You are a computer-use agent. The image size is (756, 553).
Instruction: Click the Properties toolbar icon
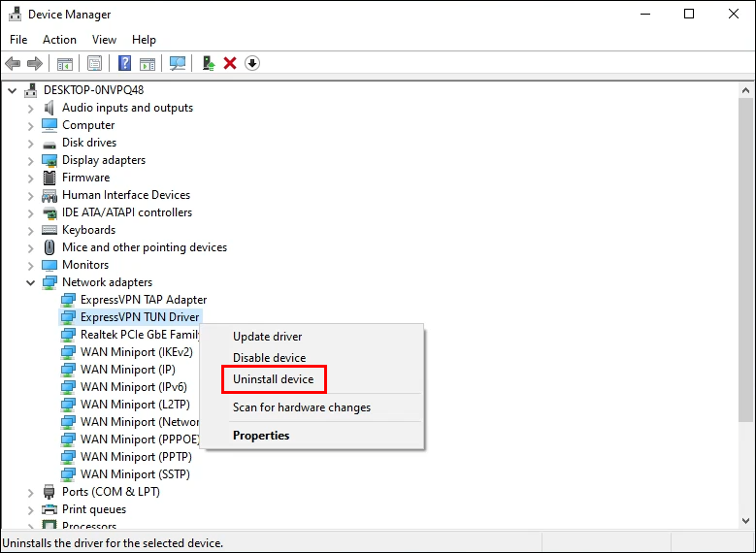(94, 63)
